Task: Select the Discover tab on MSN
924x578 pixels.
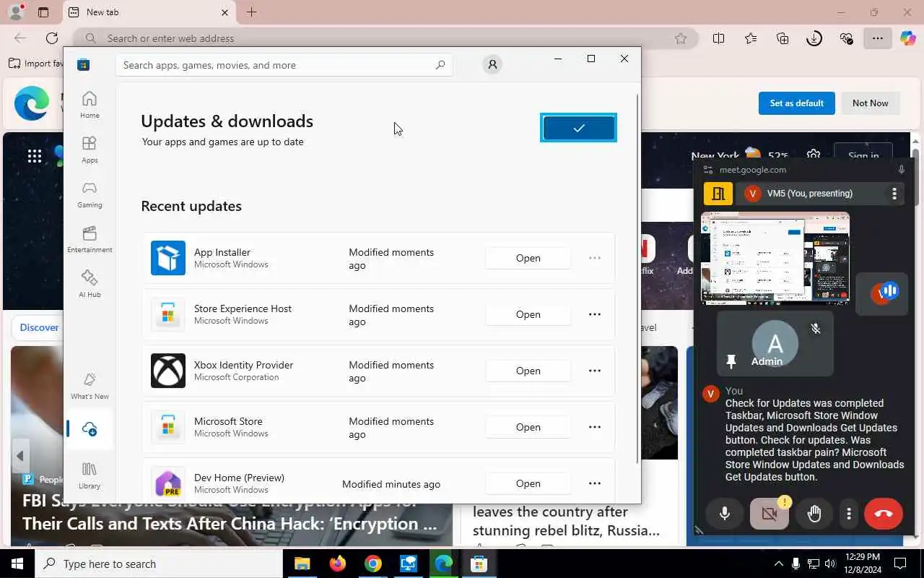Action: coord(39,327)
